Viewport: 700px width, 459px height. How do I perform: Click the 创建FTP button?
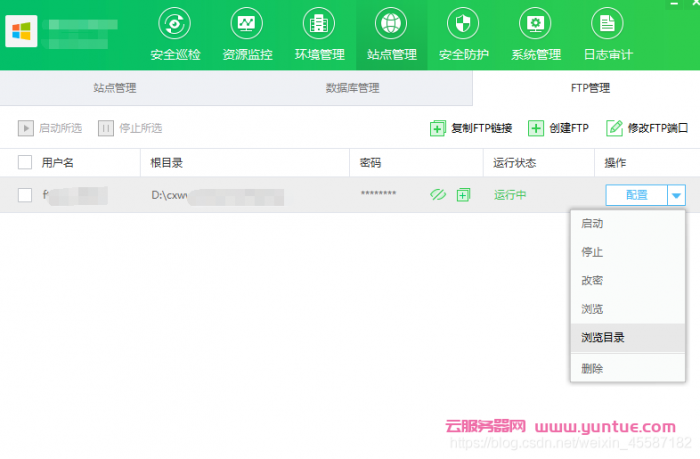click(x=558, y=128)
